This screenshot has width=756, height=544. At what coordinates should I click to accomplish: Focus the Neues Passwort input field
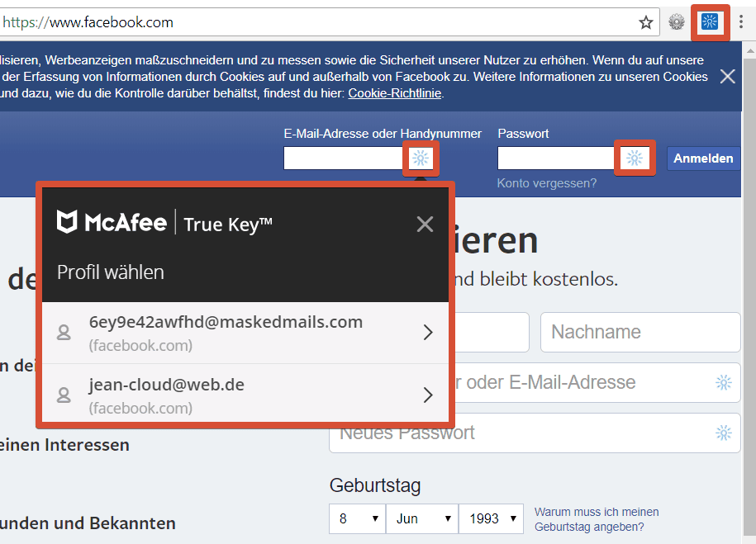[x=535, y=433]
